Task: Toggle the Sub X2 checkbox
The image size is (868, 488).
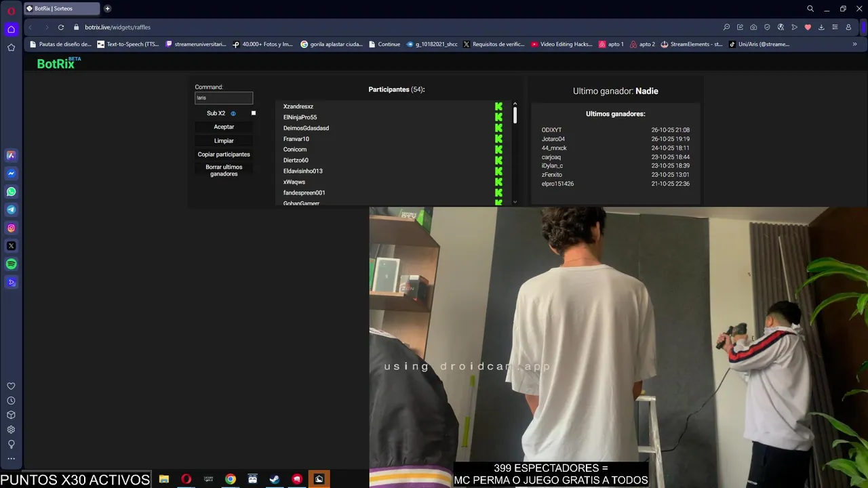Action: pos(254,113)
